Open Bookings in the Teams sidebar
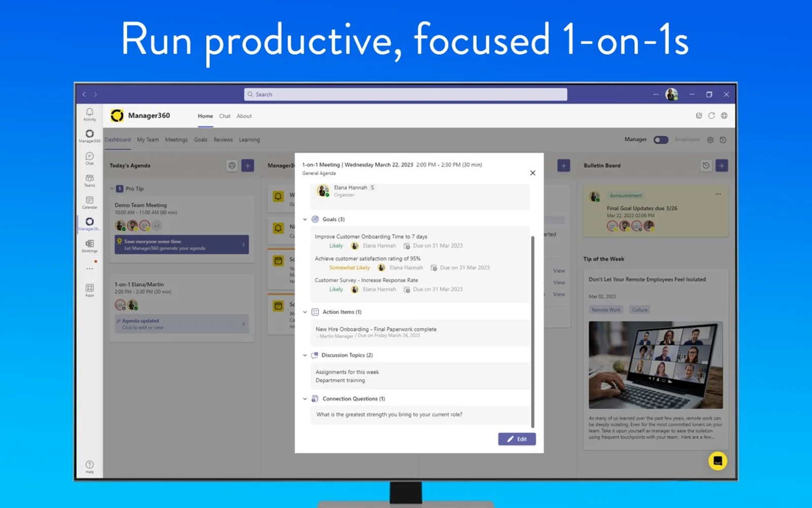Screen dimensions: 812x508 tap(89, 246)
